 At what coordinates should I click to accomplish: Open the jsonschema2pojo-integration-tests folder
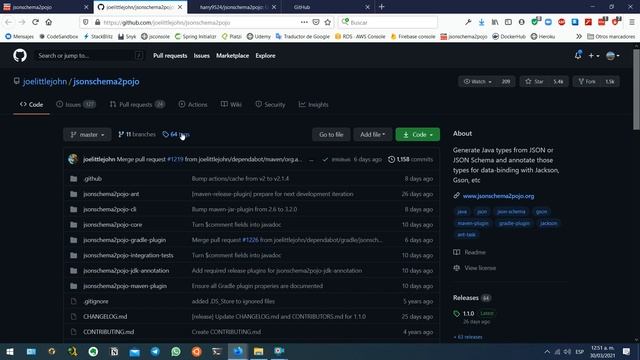128,255
